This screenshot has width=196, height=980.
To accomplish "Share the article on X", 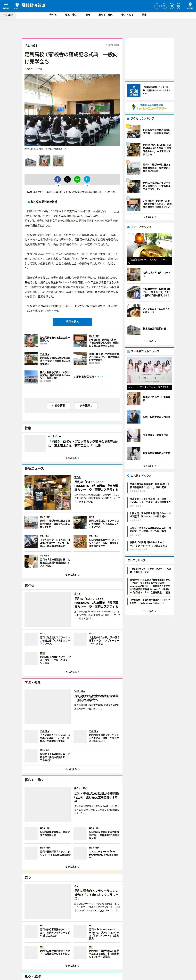I will tap(67, 179).
